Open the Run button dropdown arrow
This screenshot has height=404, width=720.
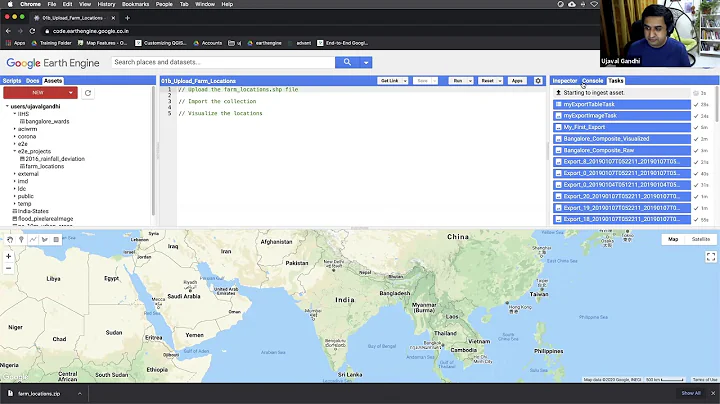470,81
